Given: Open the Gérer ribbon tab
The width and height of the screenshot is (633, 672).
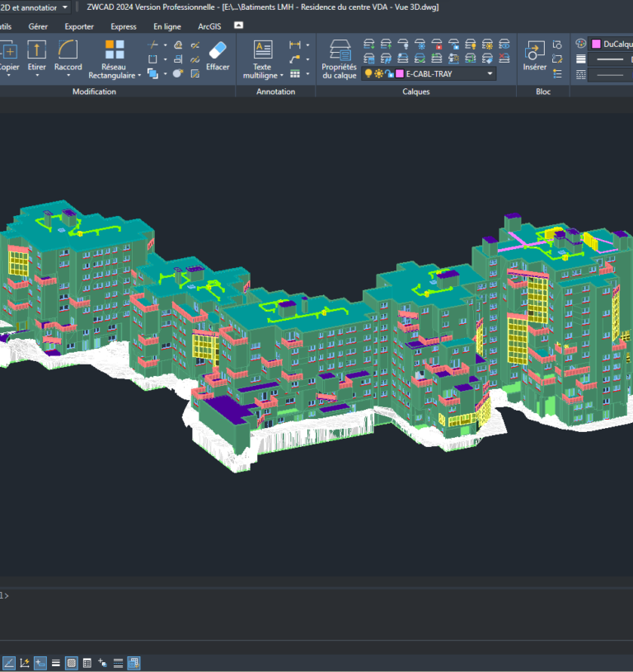Looking at the screenshot, I should 38,26.
